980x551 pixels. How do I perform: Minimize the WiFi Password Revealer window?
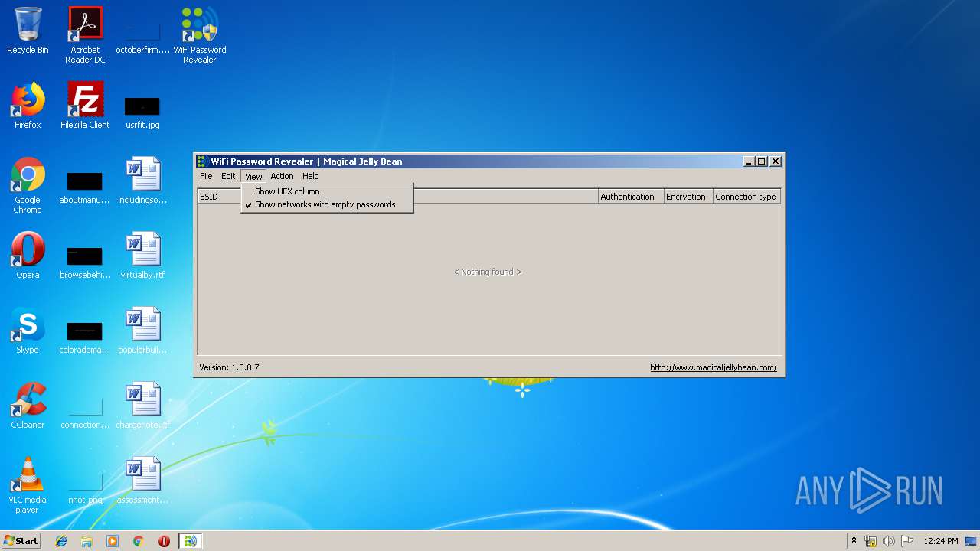749,161
